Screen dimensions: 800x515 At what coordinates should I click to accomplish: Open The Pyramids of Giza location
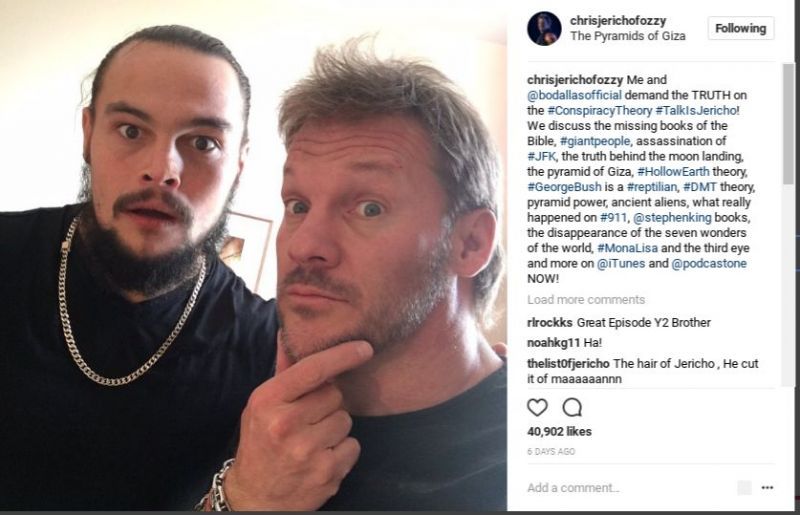tap(628, 36)
